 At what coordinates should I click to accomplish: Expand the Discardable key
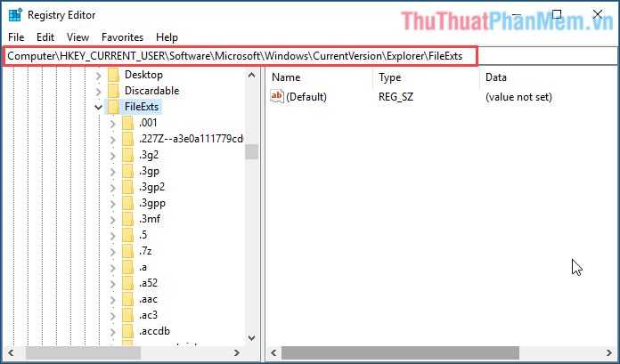pyautogui.click(x=99, y=92)
